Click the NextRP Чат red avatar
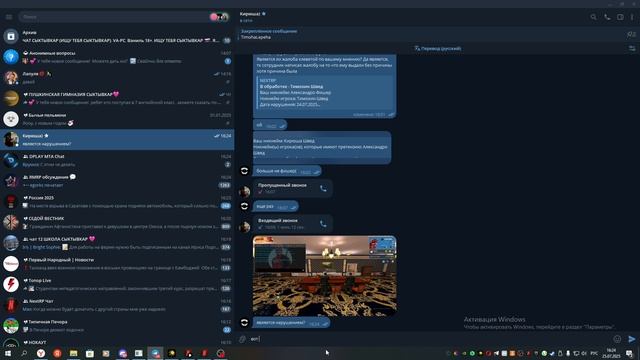The height and width of the screenshot is (360, 640). [11, 305]
